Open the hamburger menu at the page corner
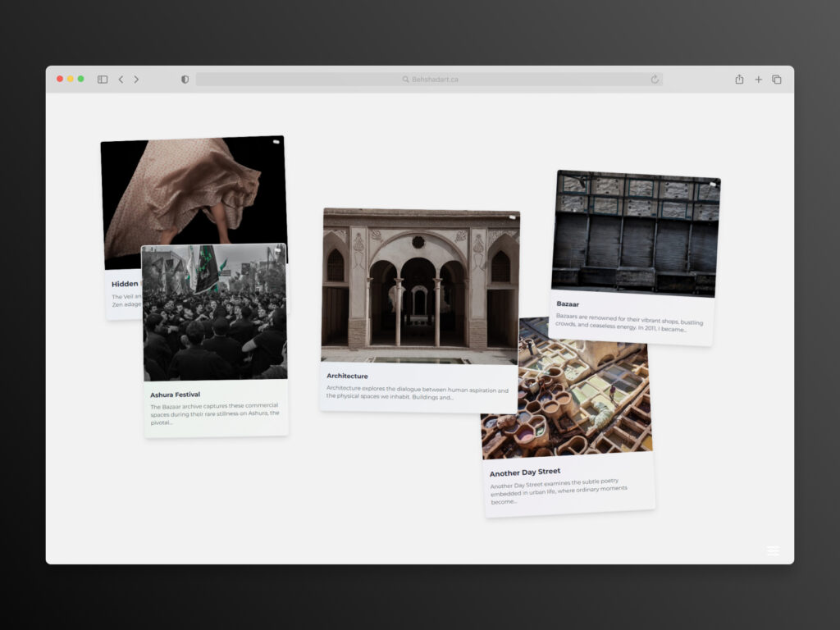 (x=773, y=550)
